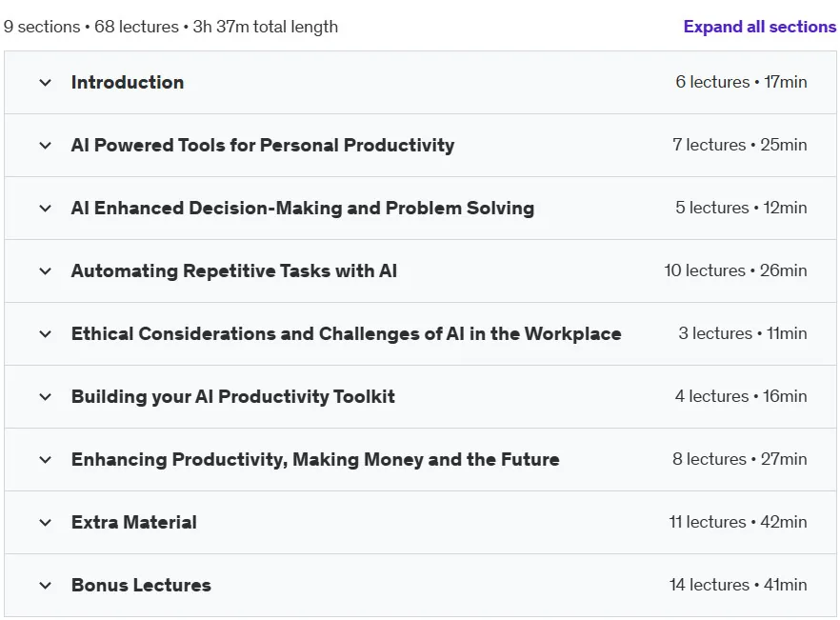Click the 14 lectures 41min label
Screen dimensions: 840x620
tap(738, 585)
